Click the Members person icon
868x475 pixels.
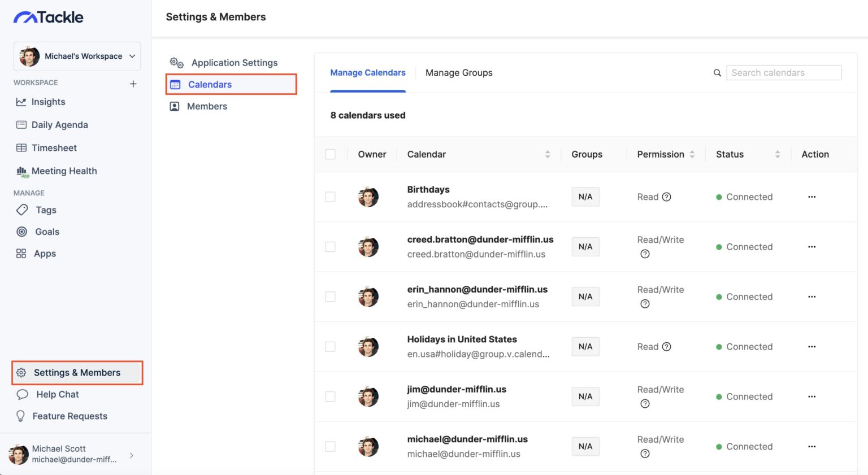175,106
